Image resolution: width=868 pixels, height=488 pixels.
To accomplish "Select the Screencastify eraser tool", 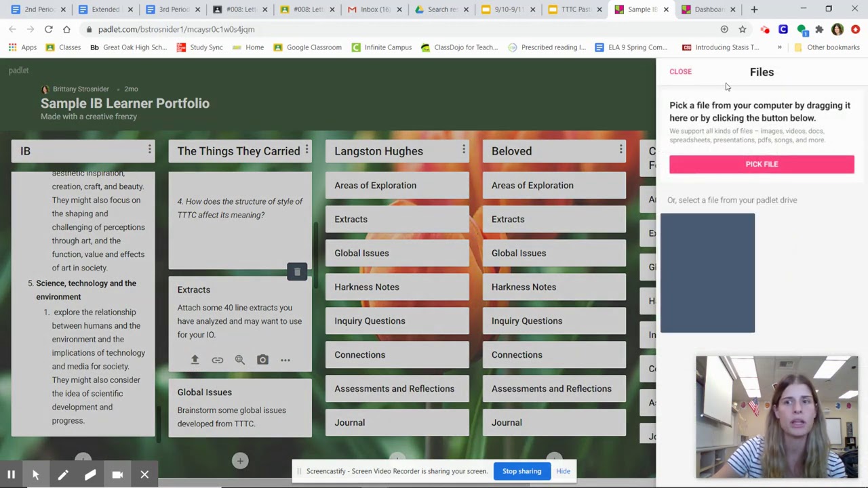I will [90, 475].
